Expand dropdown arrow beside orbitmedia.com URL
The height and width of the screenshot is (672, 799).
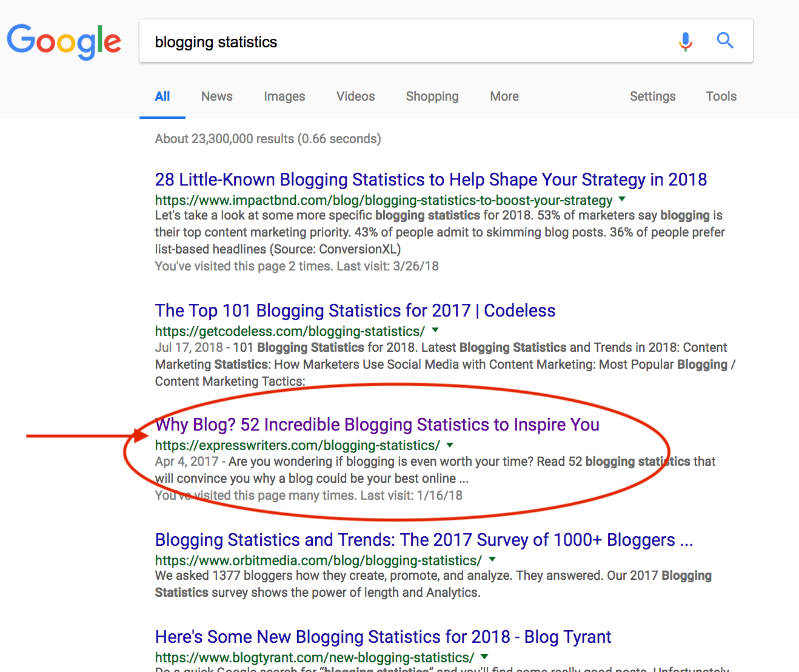tap(492, 559)
